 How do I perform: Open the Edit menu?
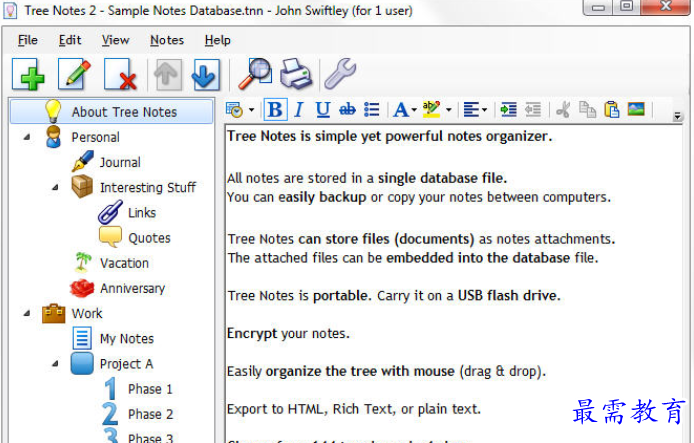pyautogui.click(x=70, y=40)
